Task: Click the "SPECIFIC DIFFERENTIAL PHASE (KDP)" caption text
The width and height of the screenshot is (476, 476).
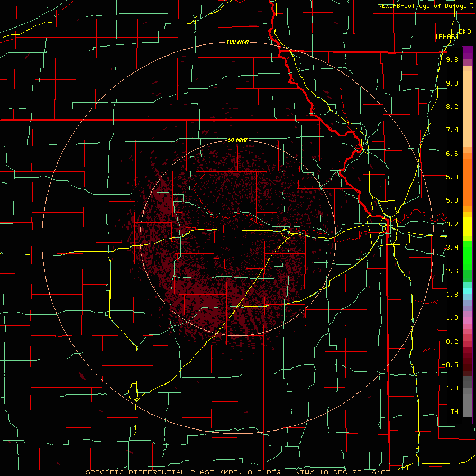Action: pyautogui.click(x=165, y=472)
